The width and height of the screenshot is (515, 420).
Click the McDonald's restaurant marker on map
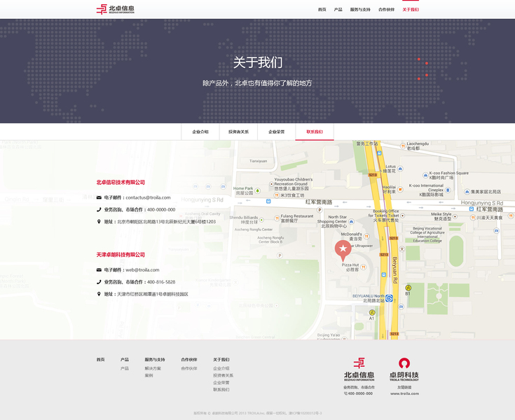(x=366, y=237)
